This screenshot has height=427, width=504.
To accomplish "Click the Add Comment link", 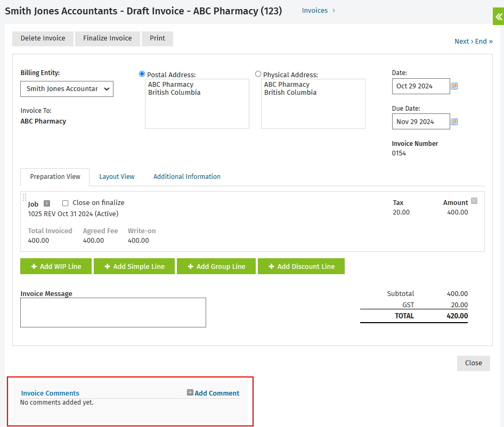I will pos(217,393).
